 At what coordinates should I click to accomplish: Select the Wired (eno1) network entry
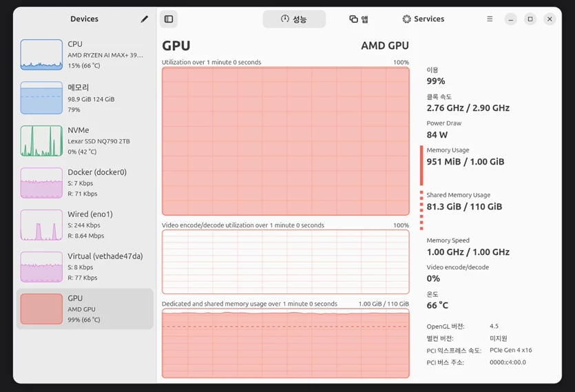85,225
